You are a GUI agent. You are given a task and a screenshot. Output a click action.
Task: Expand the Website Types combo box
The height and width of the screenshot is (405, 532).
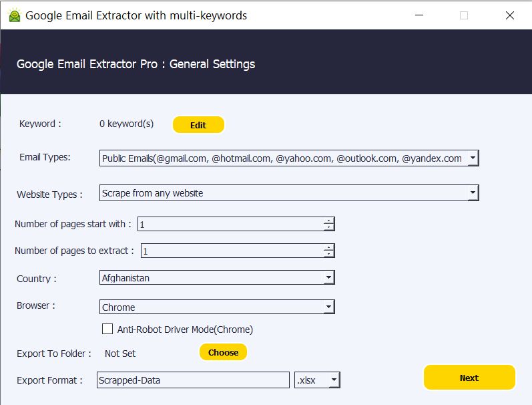click(x=289, y=193)
